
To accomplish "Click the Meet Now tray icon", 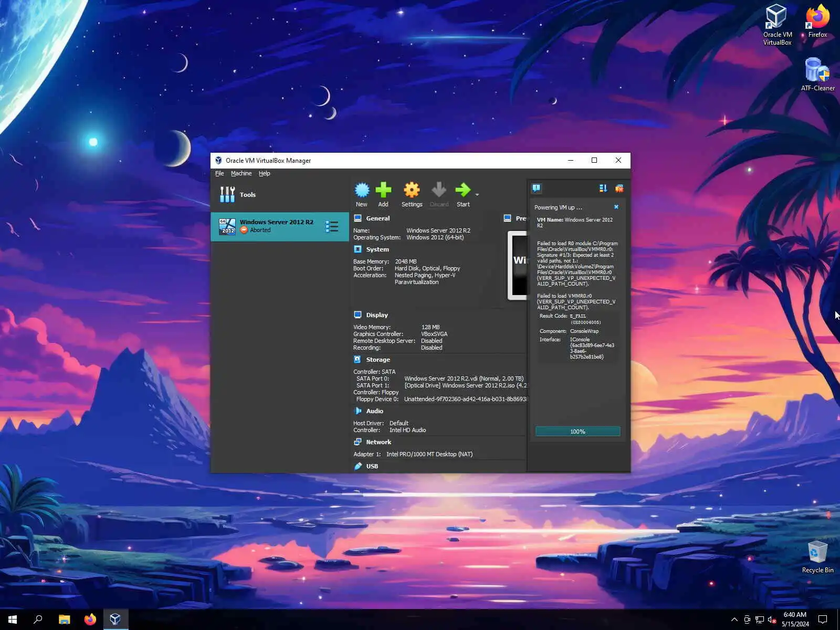I will [747, 619].
